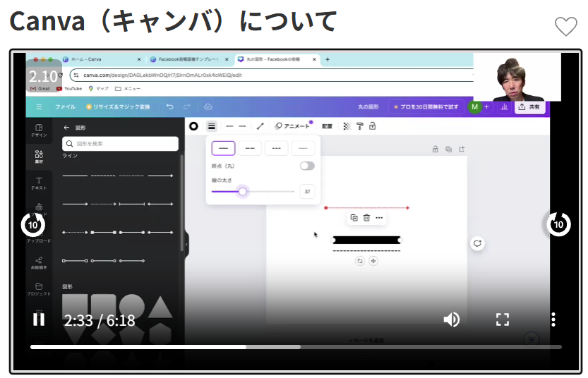Click the copy style paint roller icon
588x378 pixels.
point(359,126)
